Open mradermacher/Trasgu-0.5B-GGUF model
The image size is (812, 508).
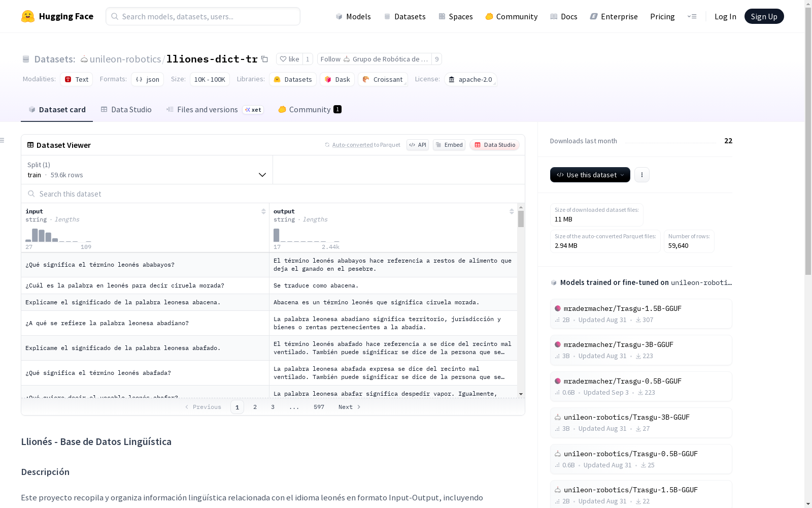tap(641, 387)
